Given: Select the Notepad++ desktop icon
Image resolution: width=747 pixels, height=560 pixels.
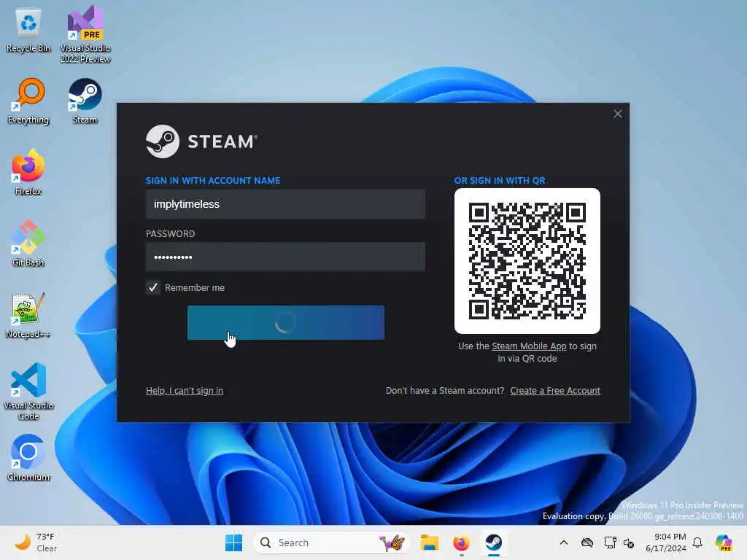Looking at the screenshot, I should click(28, 315).
